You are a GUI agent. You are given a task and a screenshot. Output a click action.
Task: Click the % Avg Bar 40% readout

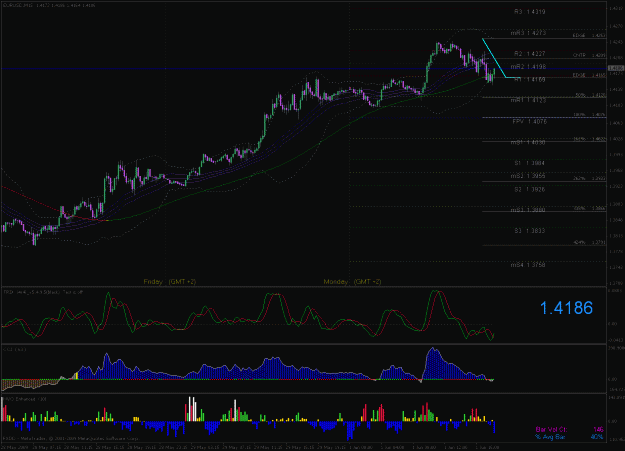pos(569,437)
